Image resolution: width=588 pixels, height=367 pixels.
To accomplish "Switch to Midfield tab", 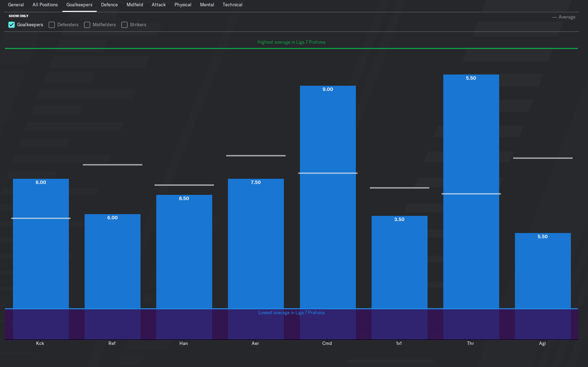I will 135,5.
